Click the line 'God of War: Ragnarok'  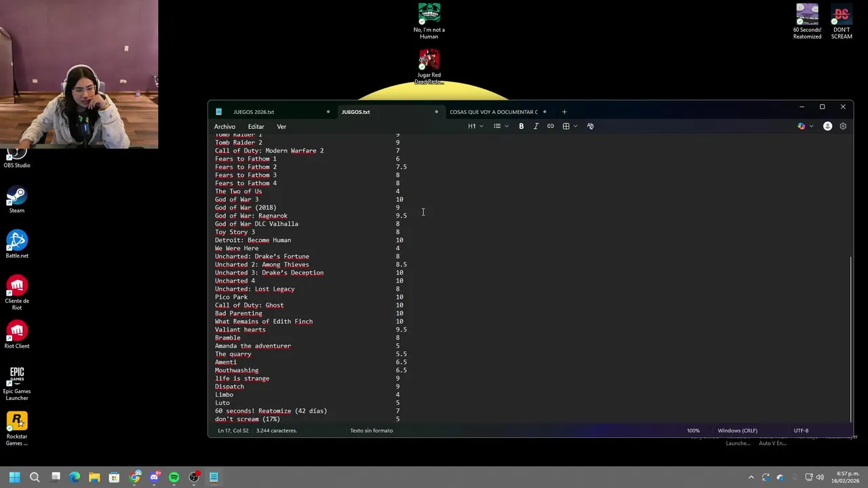251,216
